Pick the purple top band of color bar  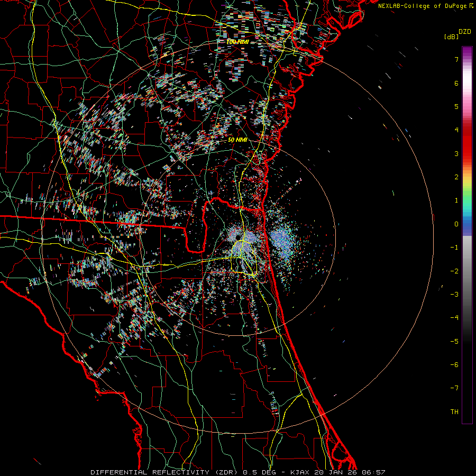467,51
